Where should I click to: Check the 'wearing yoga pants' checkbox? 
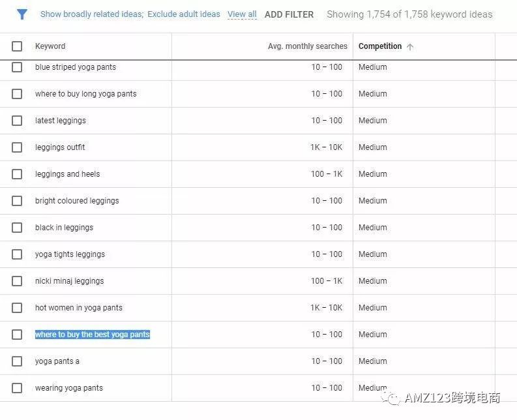pyautogui.click(x=17, y=388)
